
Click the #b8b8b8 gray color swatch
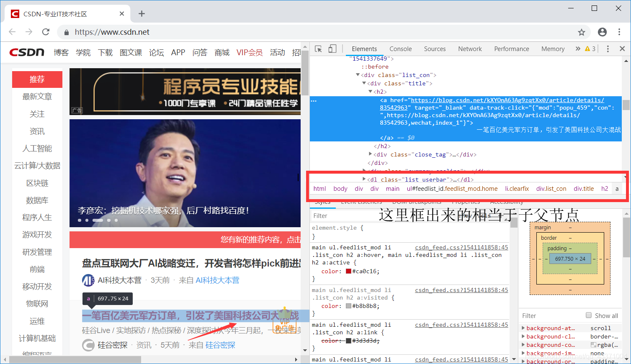pos(348,306)
